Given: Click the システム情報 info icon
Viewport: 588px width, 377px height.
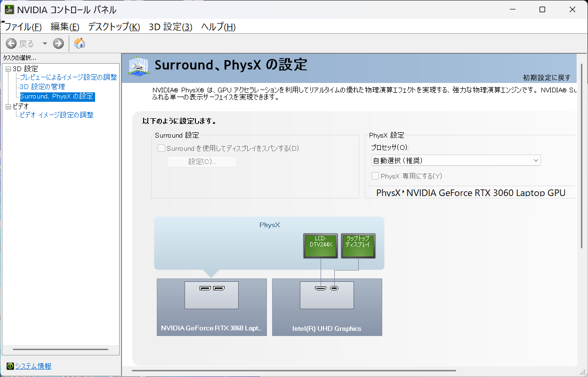Looking at the screenshot, I should click(x=10, y=366).
